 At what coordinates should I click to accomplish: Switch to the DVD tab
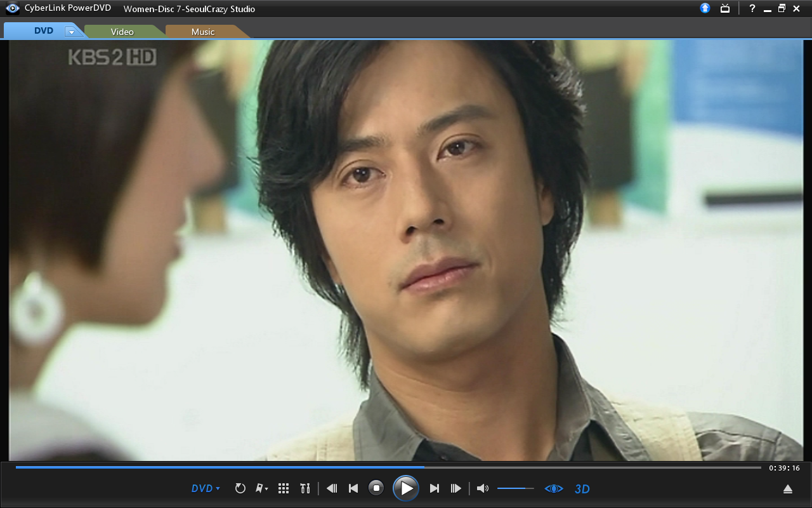[43, 31]
